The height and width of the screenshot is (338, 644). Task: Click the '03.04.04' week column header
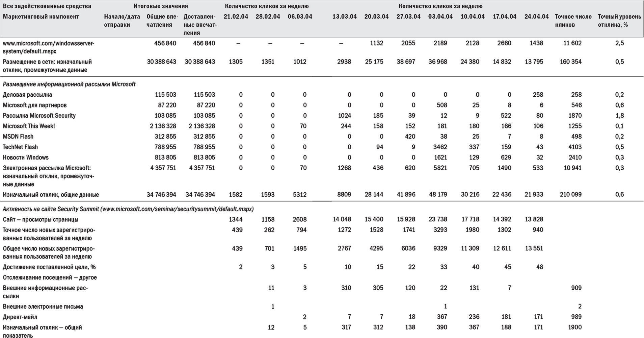(x=440, y=17)
